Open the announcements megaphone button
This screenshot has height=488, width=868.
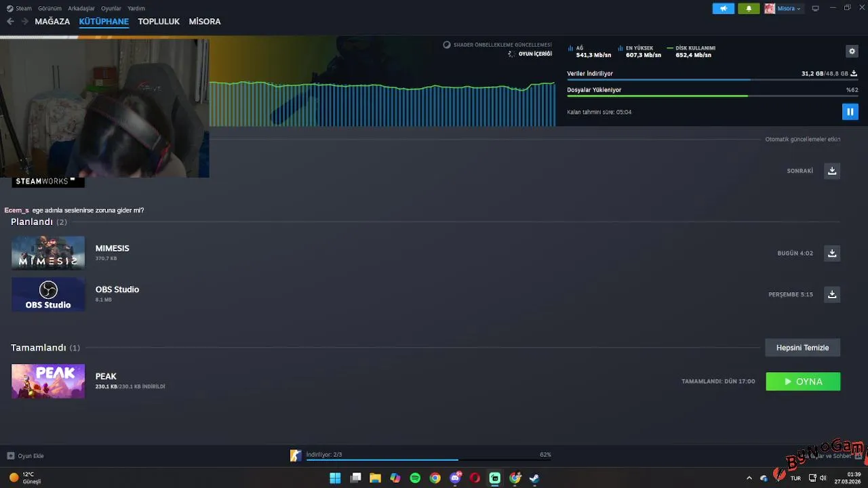coord(723,9)
